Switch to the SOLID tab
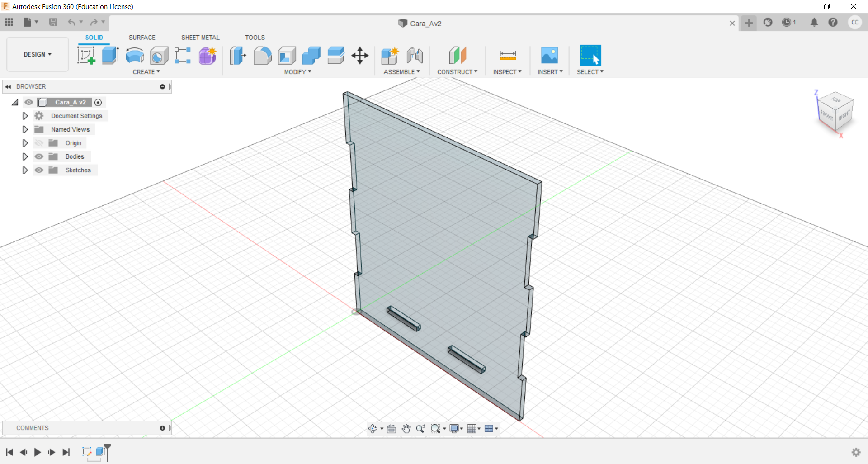 point(94,38)
